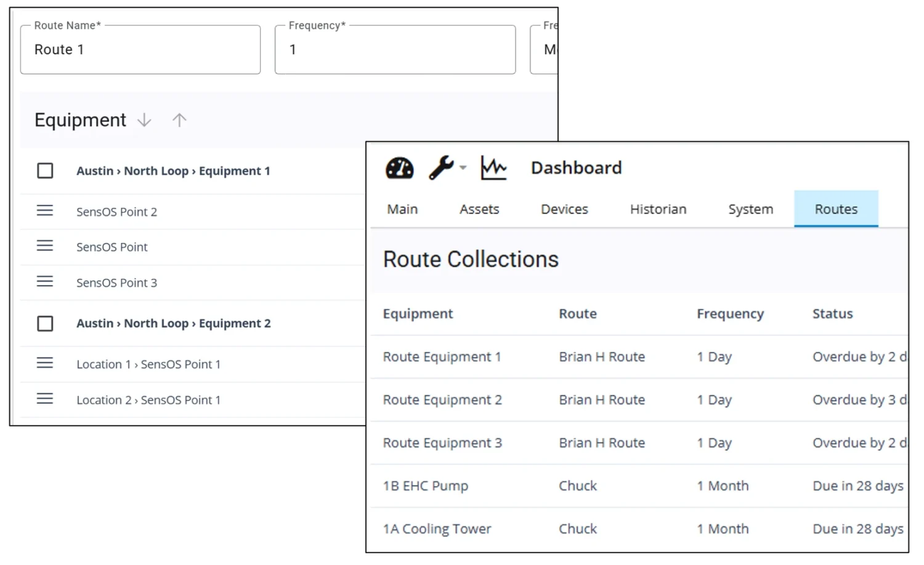
Task: Click the wrench tools icon
Action: pyautogui.click(x=440, y=167)
